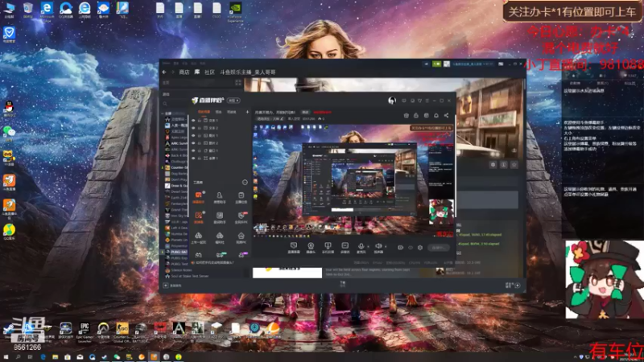Open Counter-Strike Global Offensive desktop shortcut

click(x=122, y=331)
